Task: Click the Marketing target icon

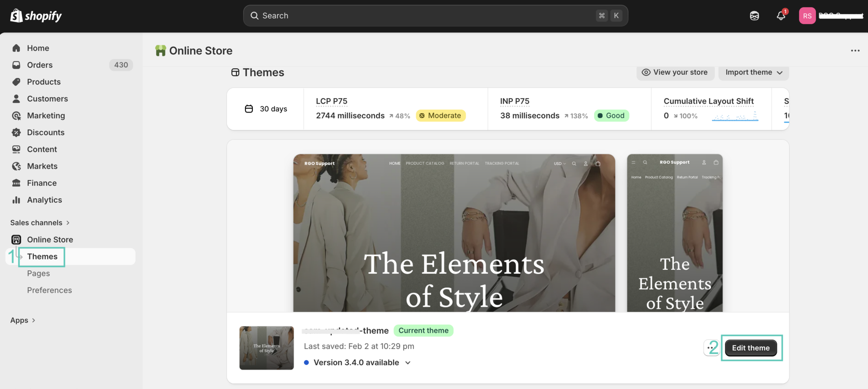Action: click(x=16, y=115)
